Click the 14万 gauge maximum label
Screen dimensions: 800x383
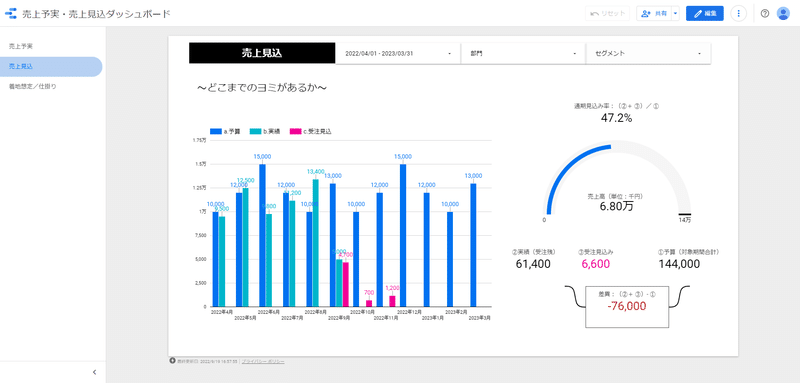(685, 220)
